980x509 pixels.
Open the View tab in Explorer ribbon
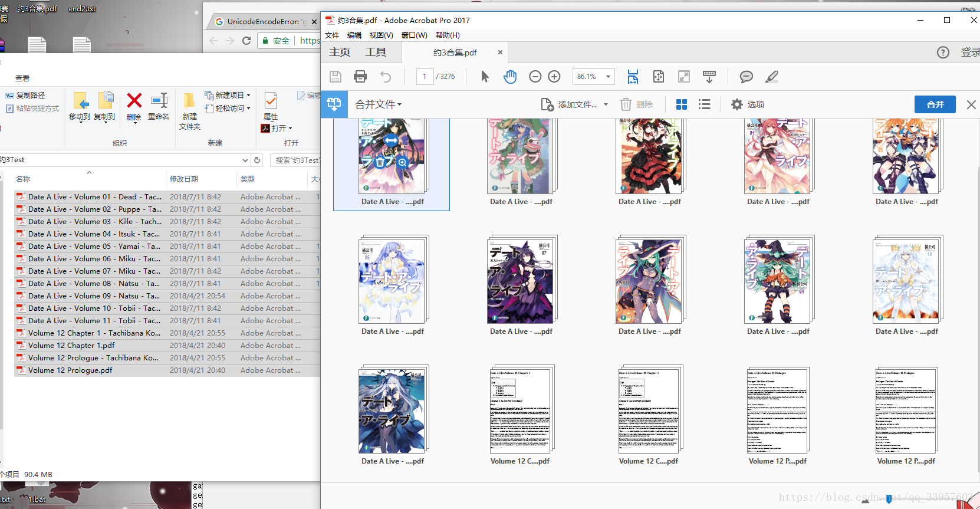[x=22, y=78]
